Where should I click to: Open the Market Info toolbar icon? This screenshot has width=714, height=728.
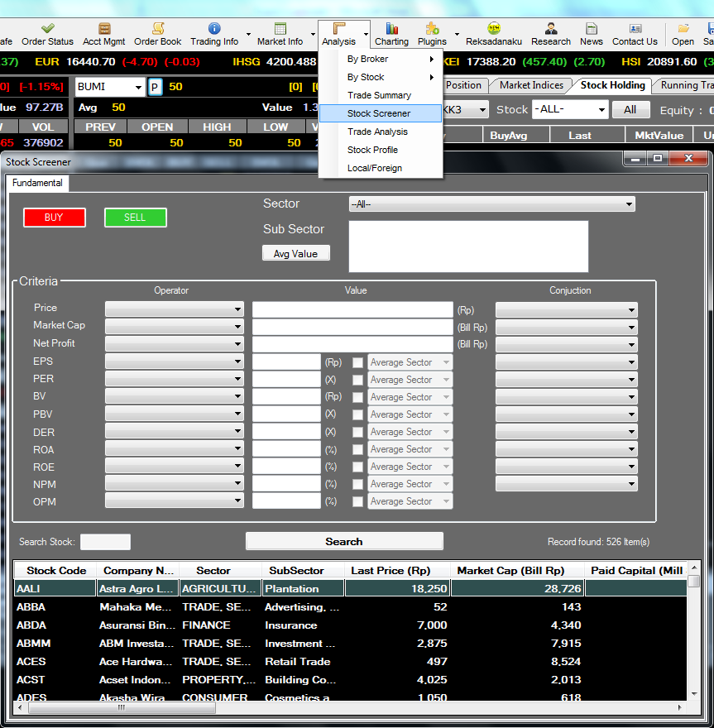280,34
